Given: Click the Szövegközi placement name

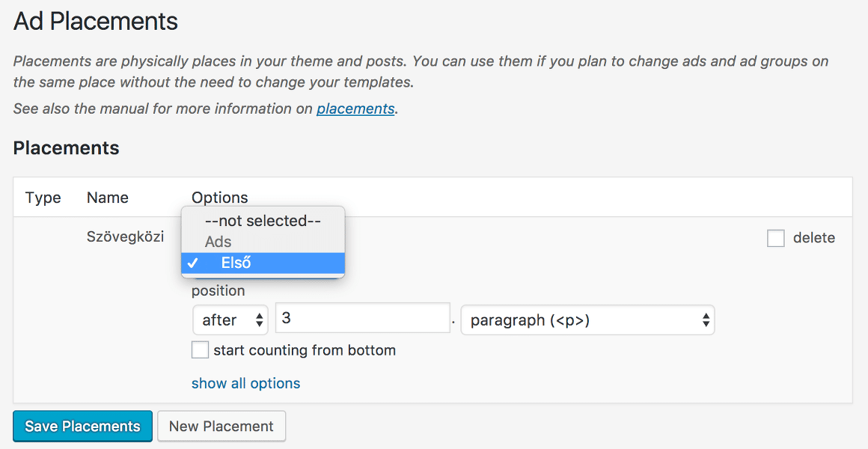Looking at the screenshot, I should pos(126,237).
